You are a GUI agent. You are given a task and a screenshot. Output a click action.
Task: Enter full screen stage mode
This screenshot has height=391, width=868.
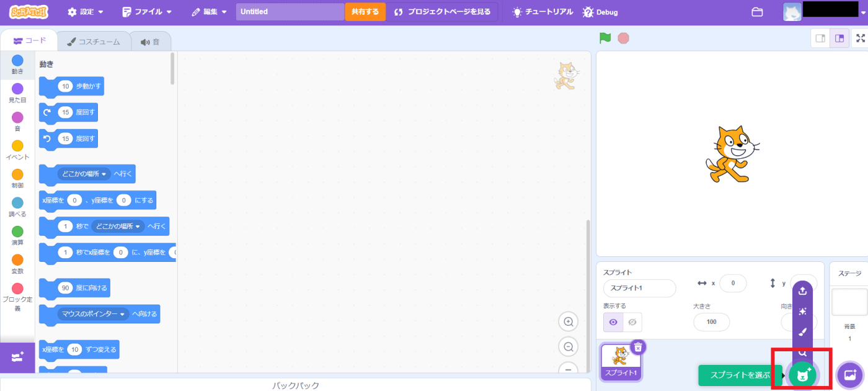tap(861, 38)
